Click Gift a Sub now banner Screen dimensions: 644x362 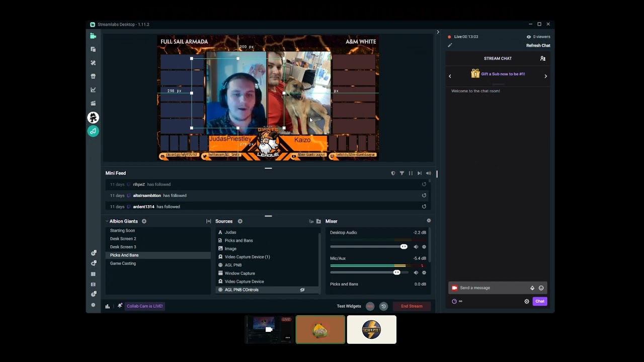coord(503,74)
